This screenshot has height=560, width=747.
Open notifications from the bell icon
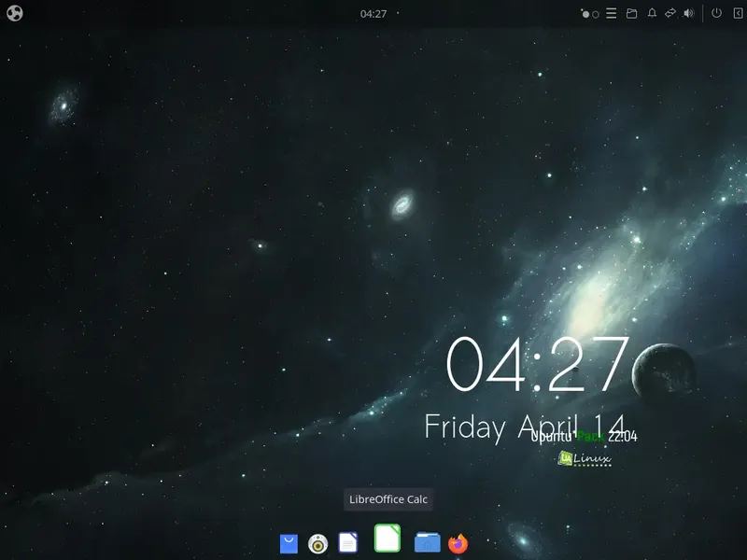pos(652,13)
